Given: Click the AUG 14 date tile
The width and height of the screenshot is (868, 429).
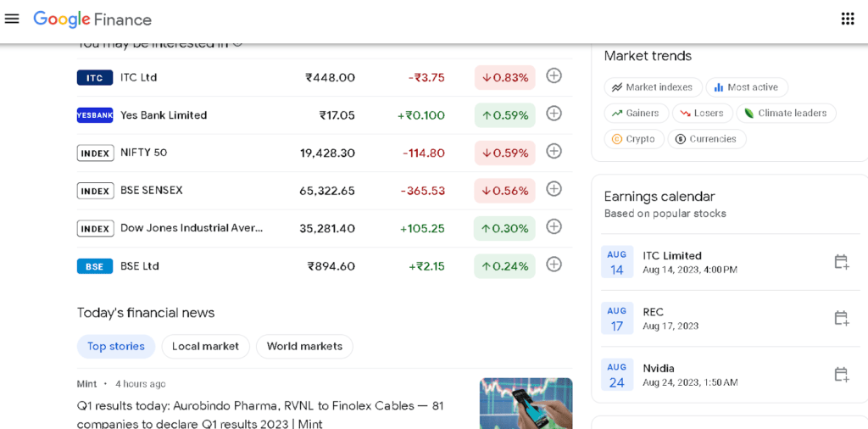Looking at the screenshot, I should (617, 262).
